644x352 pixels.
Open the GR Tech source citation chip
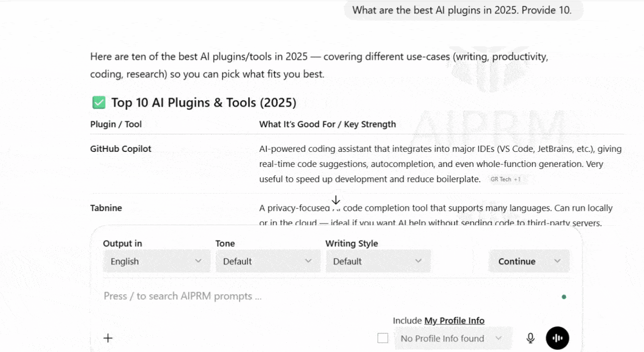505,180
